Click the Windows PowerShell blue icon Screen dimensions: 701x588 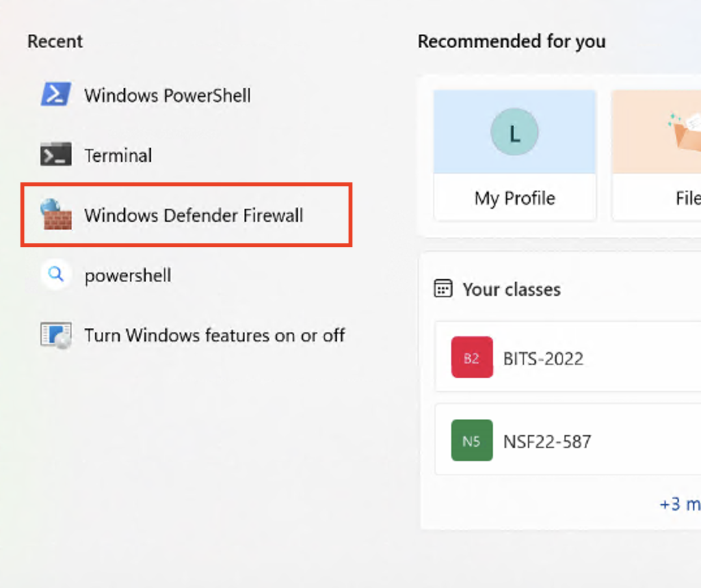tap(56, 95)
